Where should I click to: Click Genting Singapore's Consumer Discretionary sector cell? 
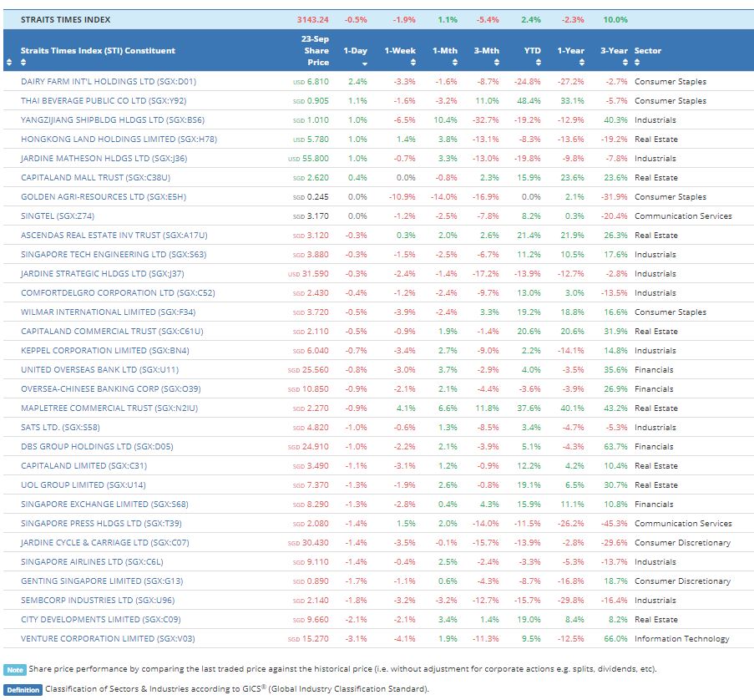pos(683,581)
